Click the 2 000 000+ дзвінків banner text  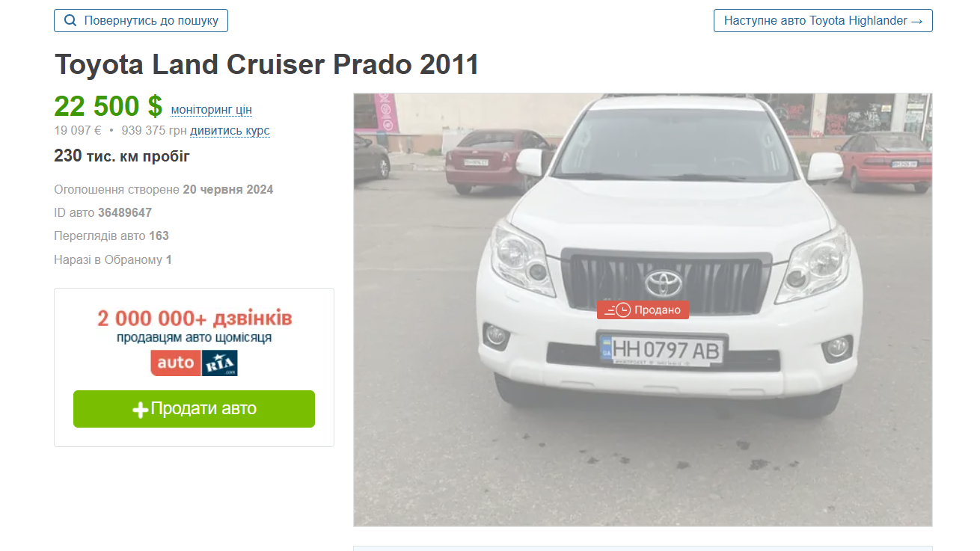point(195,318)
